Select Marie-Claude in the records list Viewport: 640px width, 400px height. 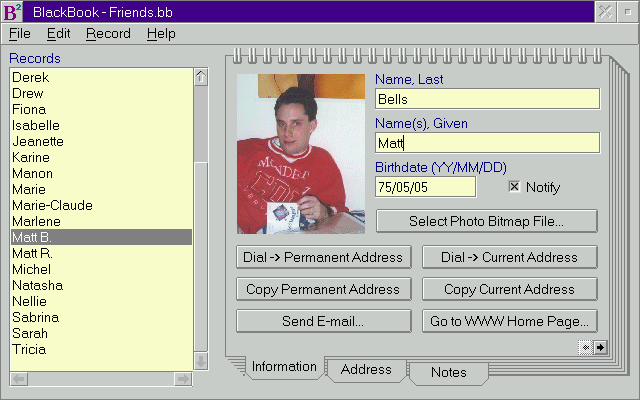tap(101, 205)
